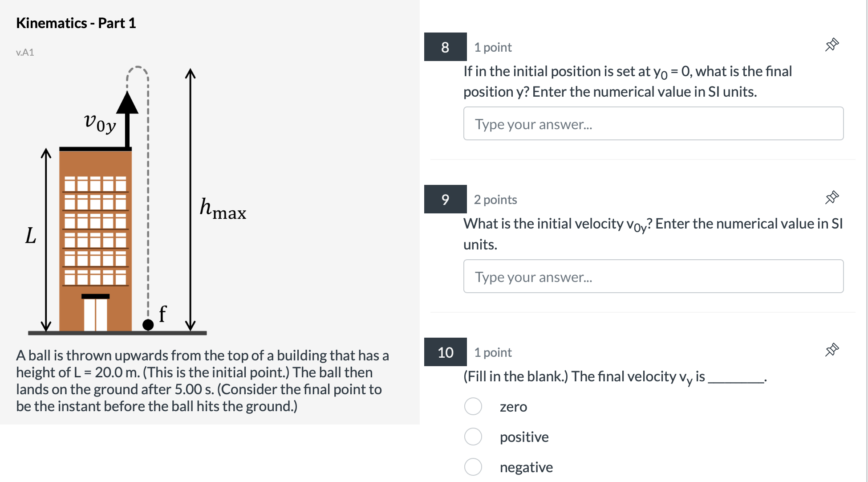Image resolution: width=868 pixels, height=482 pixels.
Task: Pin question 8 with pushpin icon
Action: pos(831,45)
